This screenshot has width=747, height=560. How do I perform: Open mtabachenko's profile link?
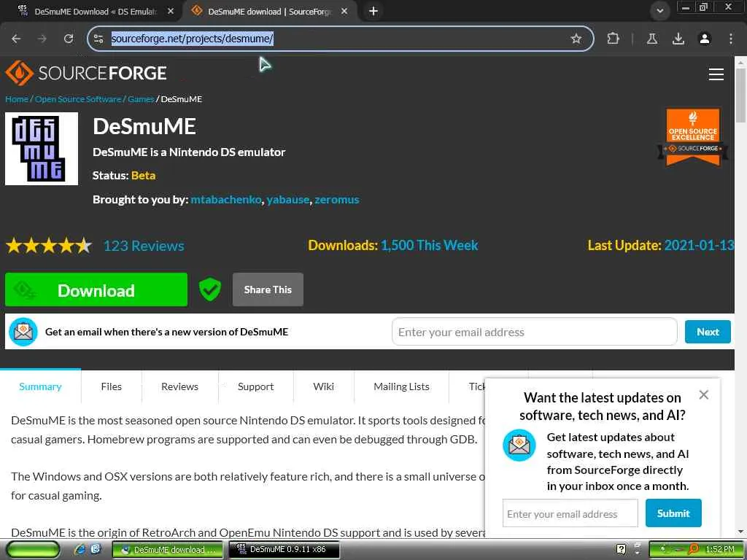[x=226, y=200]
